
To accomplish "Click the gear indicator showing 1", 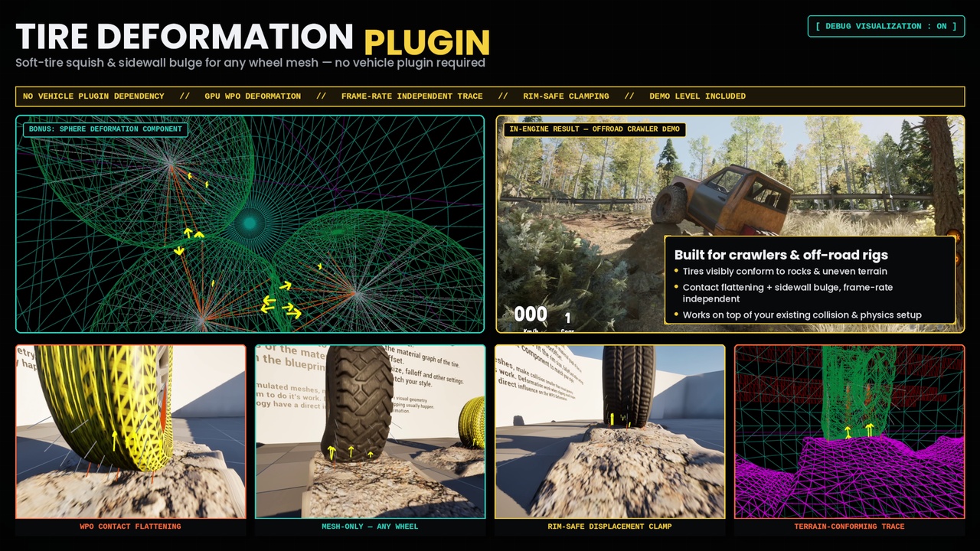I will [x=567, y=318].
